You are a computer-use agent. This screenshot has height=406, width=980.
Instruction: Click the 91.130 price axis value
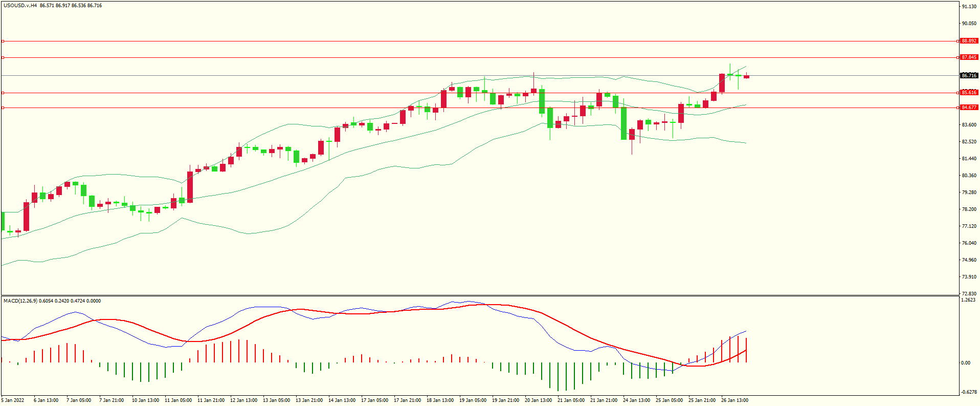(969, 7)
